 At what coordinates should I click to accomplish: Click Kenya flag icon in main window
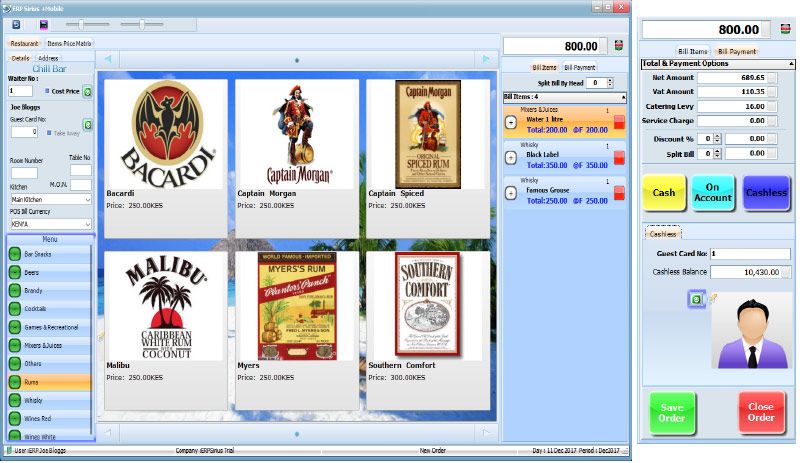[x=618, y=46]
